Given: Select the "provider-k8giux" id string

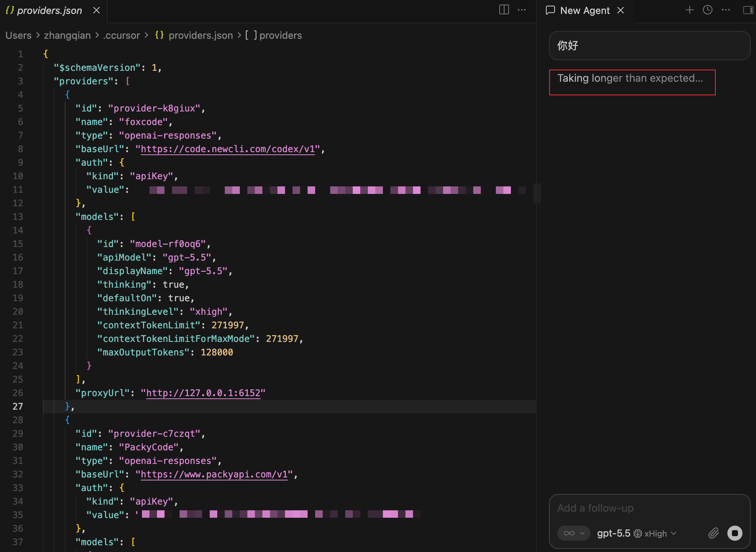Looking at the screenshot, I should click(154, 108).
